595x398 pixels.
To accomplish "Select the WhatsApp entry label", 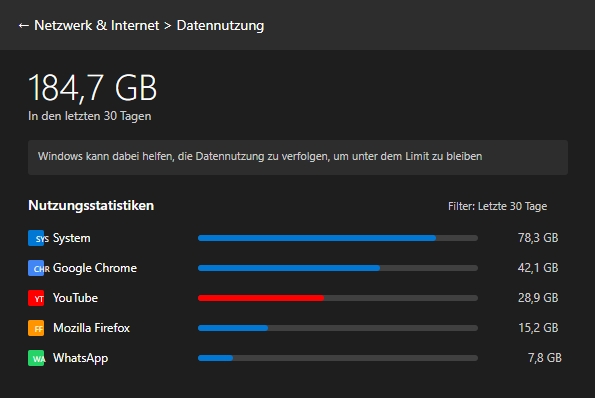I will [80, 358].
